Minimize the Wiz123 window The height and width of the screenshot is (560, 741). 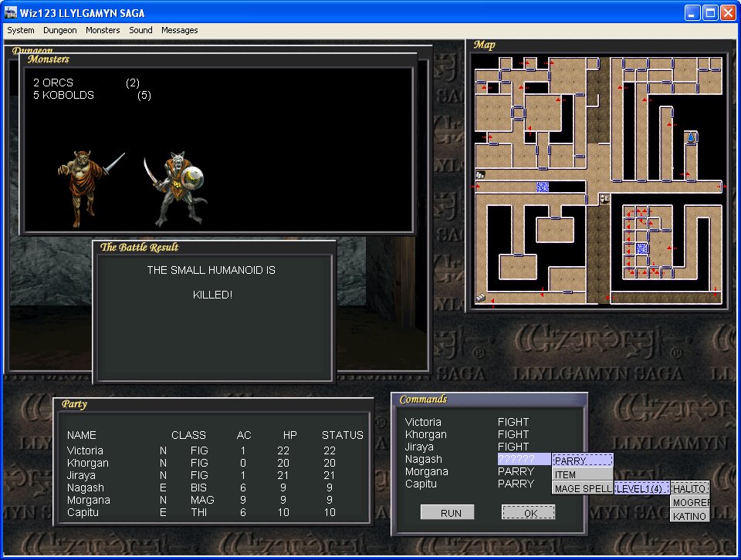coord(692,13)
